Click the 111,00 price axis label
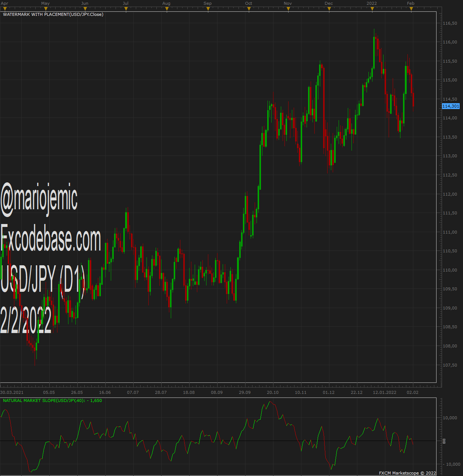Image resolution: width=463 pixels, height=476 pixels. (450, 232)
